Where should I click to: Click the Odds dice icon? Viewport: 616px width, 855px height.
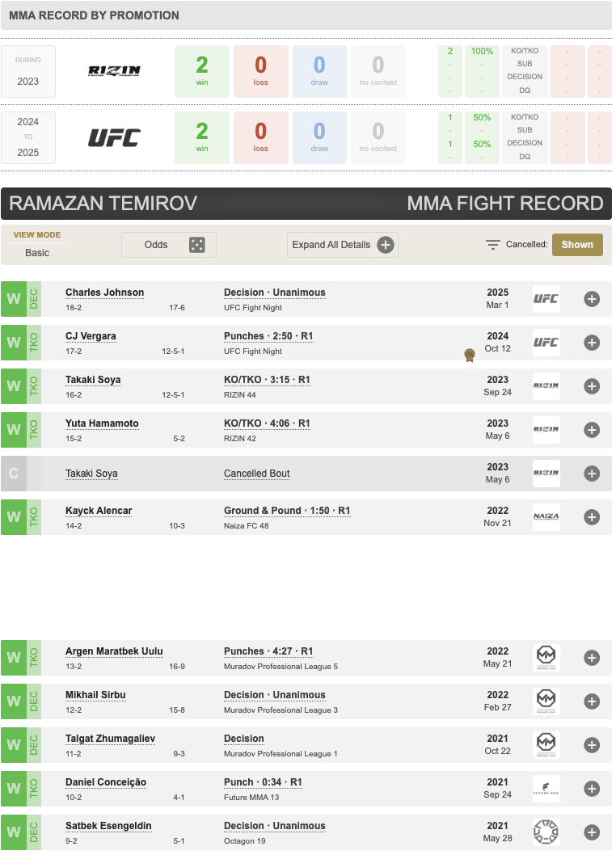(x=197, y=245)
